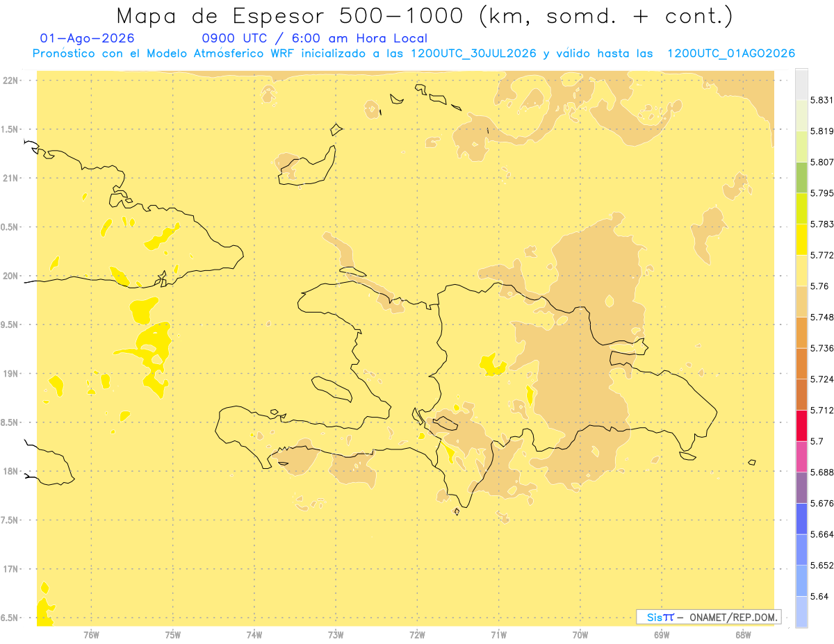Select the red swatch in the color legend

pos(801,425)
